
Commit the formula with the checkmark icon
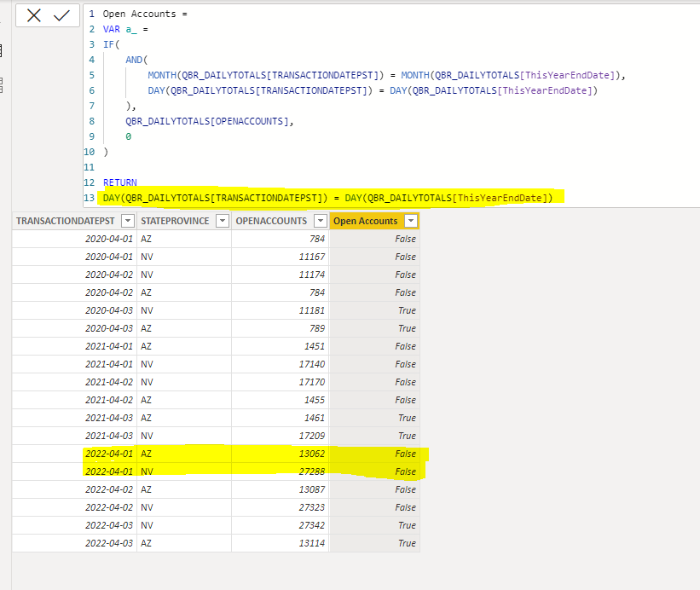tap(61, 15)
